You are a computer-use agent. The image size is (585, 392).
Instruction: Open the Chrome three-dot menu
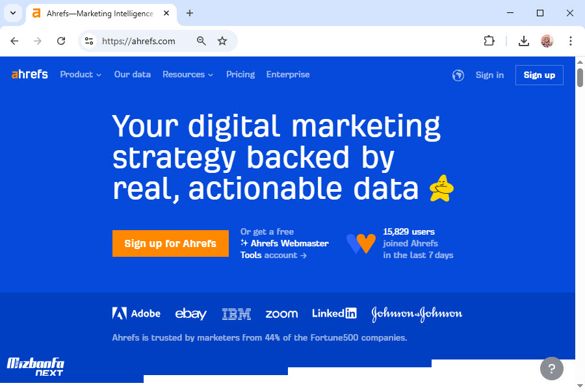click(571, 41)
